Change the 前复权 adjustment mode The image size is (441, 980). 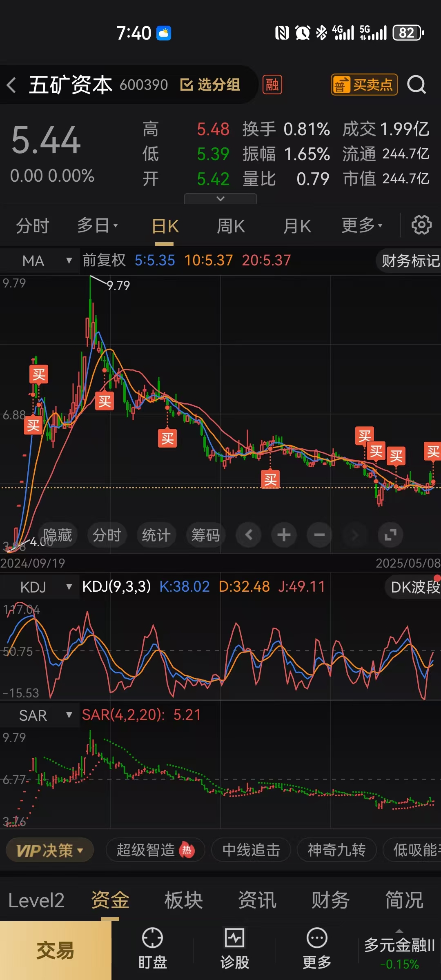pyautogui.click(x=104, y=260)
